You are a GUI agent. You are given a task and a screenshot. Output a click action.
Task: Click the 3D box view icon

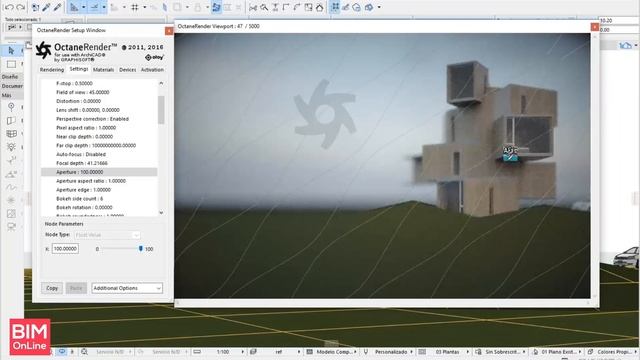tap(369, 7)
